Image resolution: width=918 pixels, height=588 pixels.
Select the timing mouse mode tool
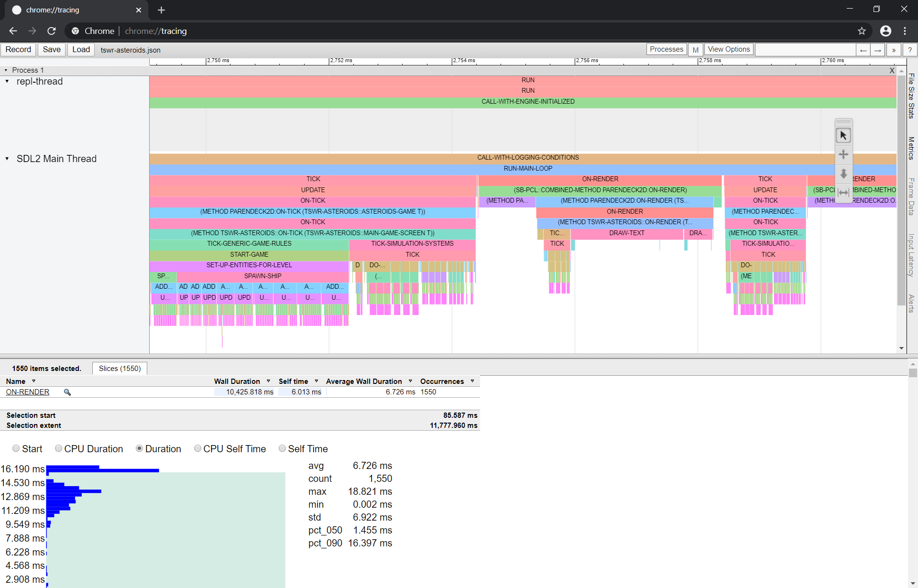[x=843, y=193]
